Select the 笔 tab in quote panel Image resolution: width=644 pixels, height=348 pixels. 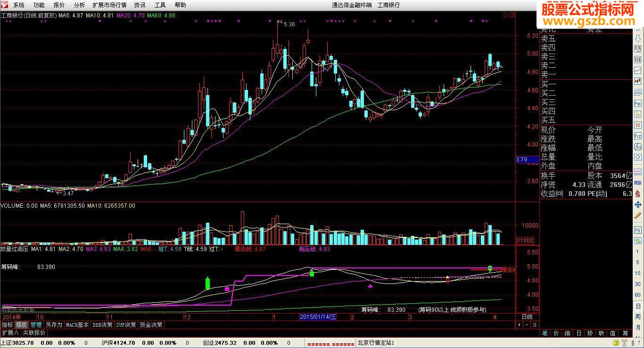(x=545, y=333)
